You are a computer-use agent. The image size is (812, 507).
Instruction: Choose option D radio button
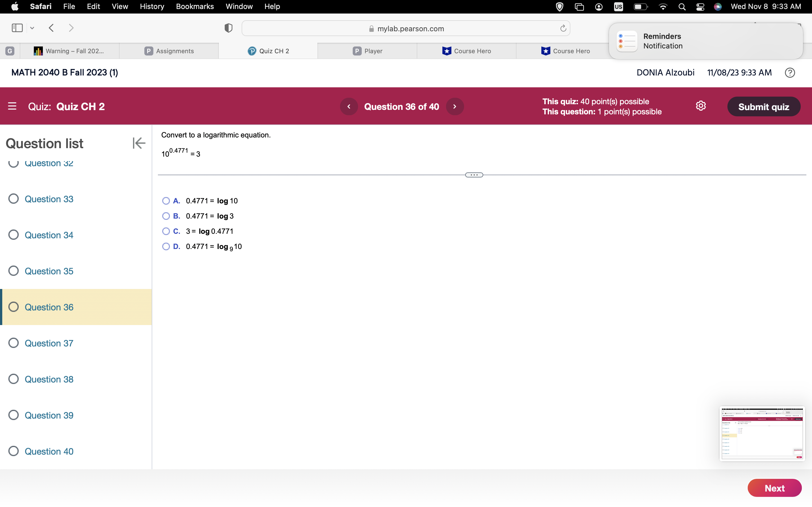(166, 246)
